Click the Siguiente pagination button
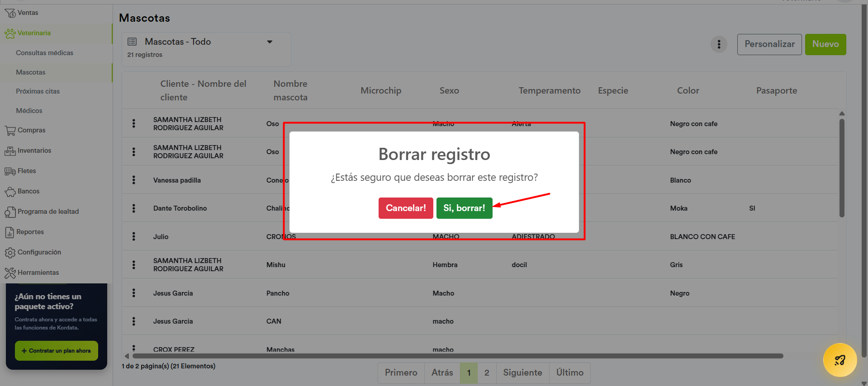This screenshot has width=868, height=386. click(522, 373)
